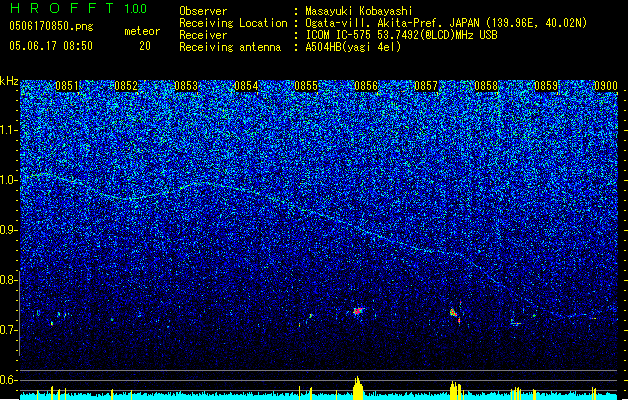The image size is (629, 400).
Task: Click the 0.8 kHz axis label
Action: tap(9, 280)
